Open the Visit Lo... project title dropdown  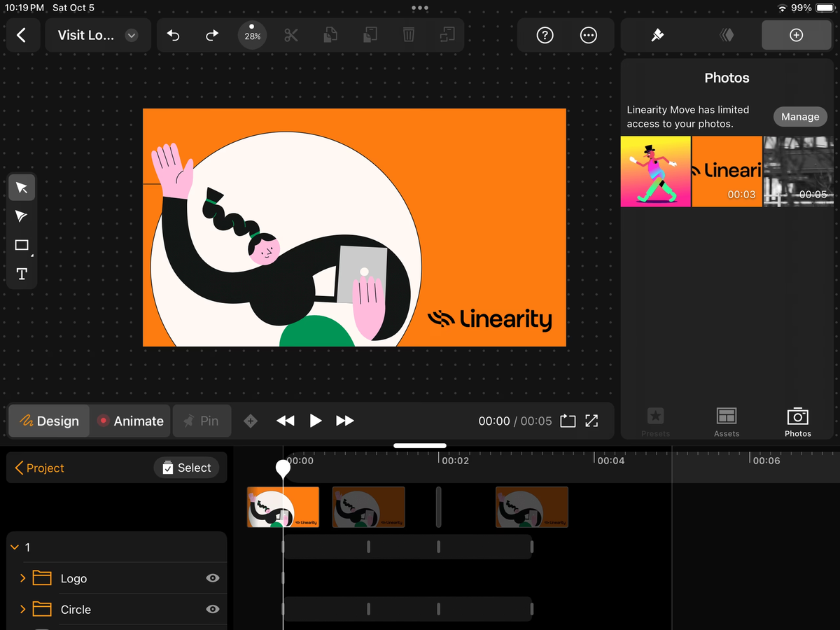(x=98, y=35)
